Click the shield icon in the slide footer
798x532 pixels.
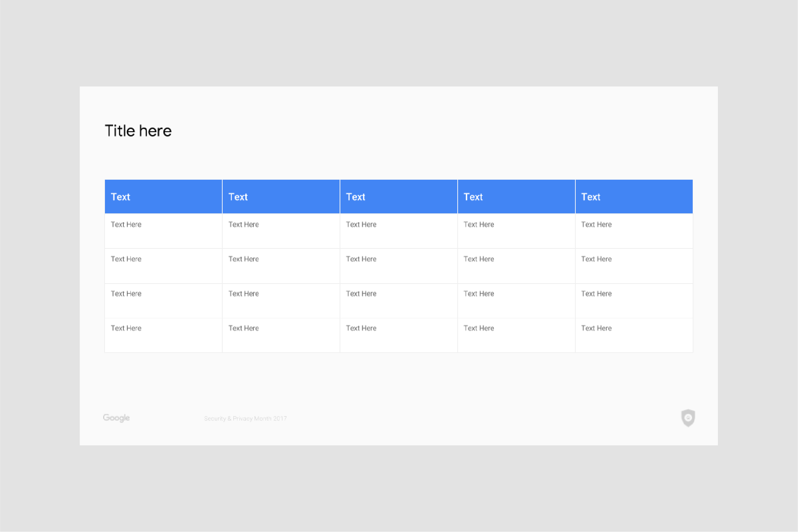coord(688,418)
